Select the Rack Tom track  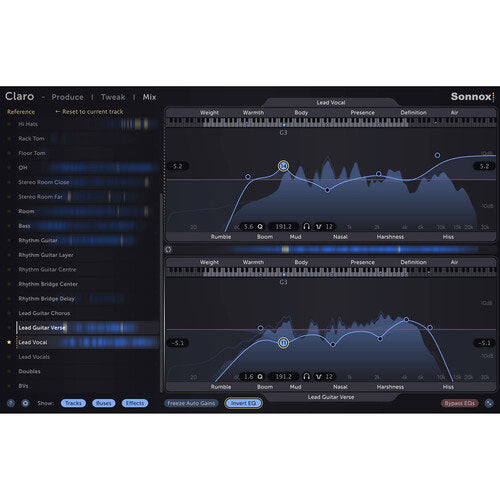pos(88,138)
